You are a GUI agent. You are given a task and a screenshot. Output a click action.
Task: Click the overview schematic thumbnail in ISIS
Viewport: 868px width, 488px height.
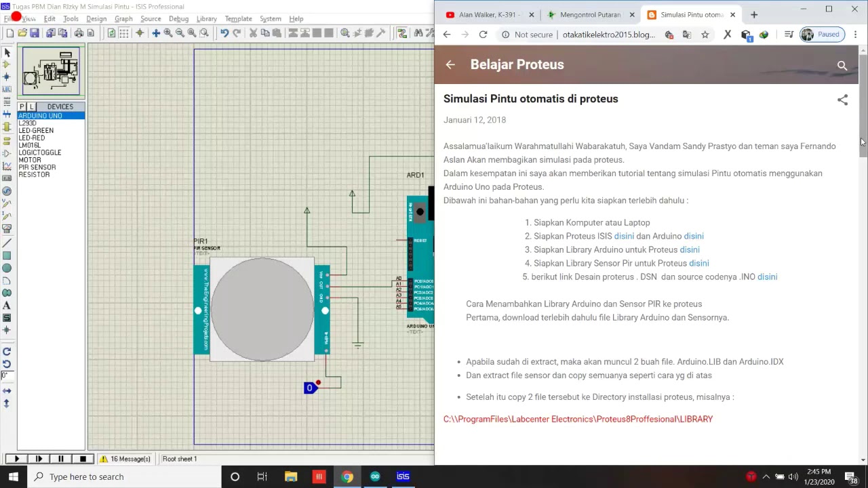point(51,72)
